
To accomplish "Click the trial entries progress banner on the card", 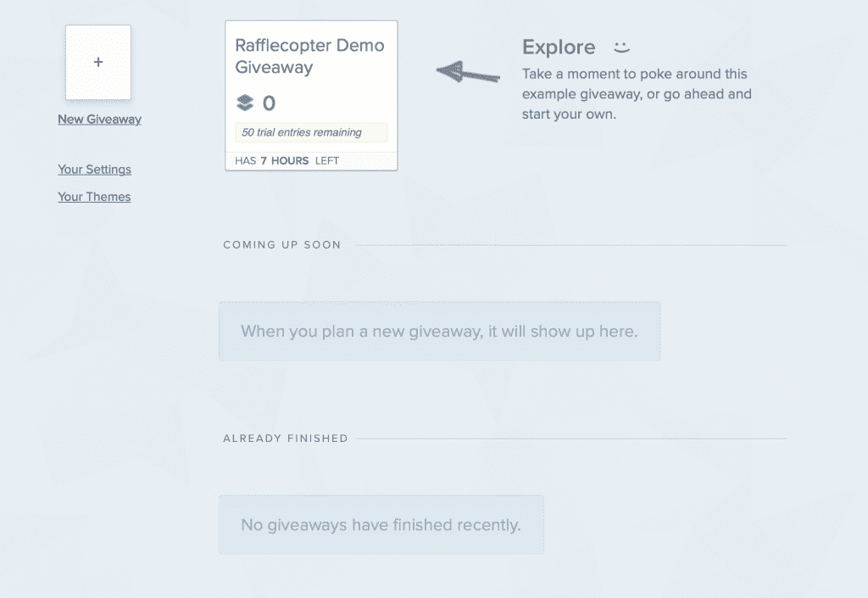I will (x=310, y=132).
